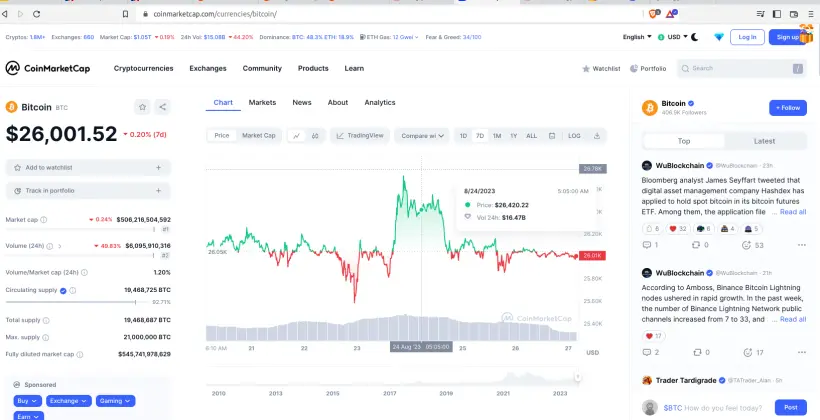The image size is (820, 420).
Task: Expand second WuBlockchain post Read all
Action: (x=793, y=319)
